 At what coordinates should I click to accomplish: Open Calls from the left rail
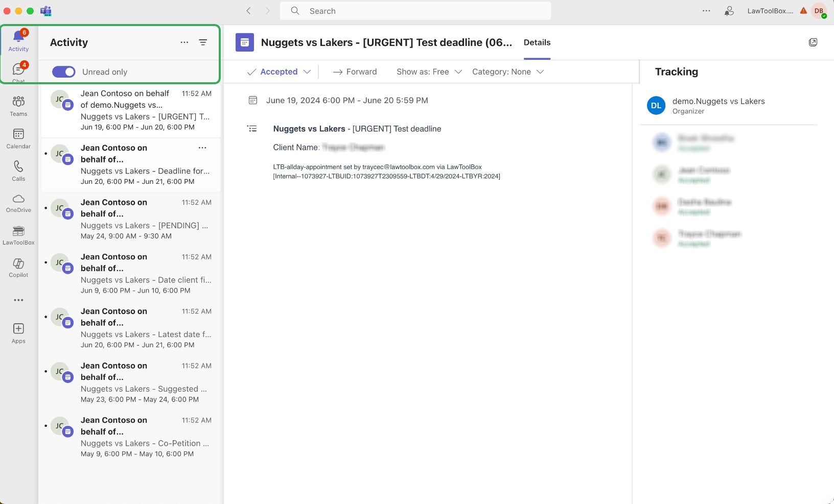pos(18,171)
